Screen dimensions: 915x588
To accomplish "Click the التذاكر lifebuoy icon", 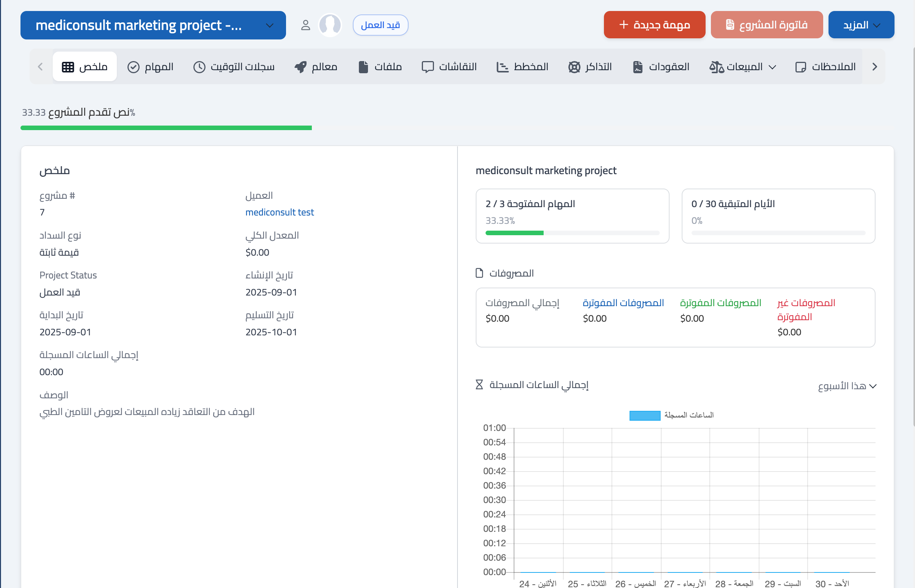I will pos(574,67).
